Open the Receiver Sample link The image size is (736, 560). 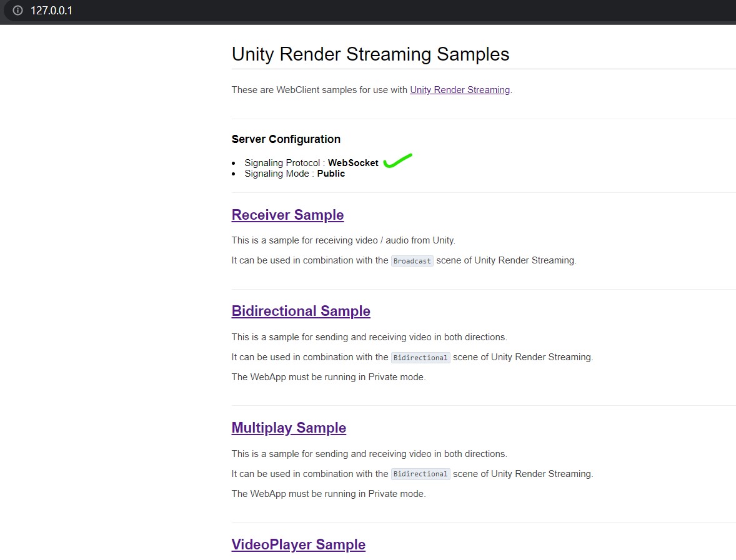287,215
